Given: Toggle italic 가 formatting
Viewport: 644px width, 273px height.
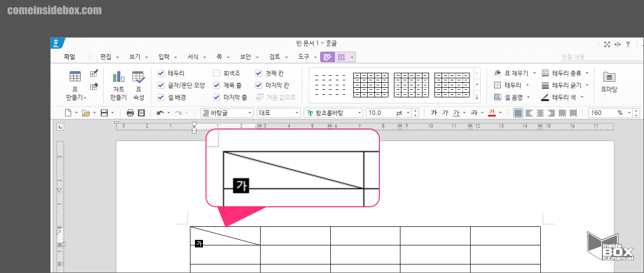Looking at the screenshot, I should point(445,113).
